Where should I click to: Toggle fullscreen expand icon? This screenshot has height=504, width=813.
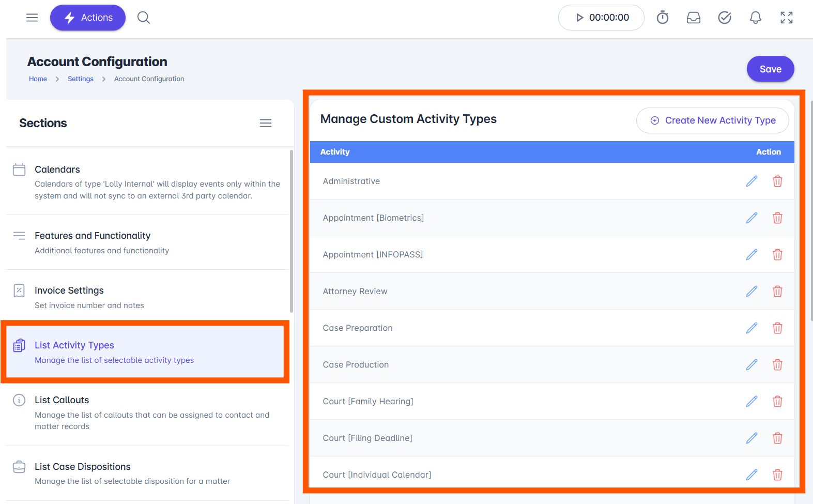coord(787,18)
